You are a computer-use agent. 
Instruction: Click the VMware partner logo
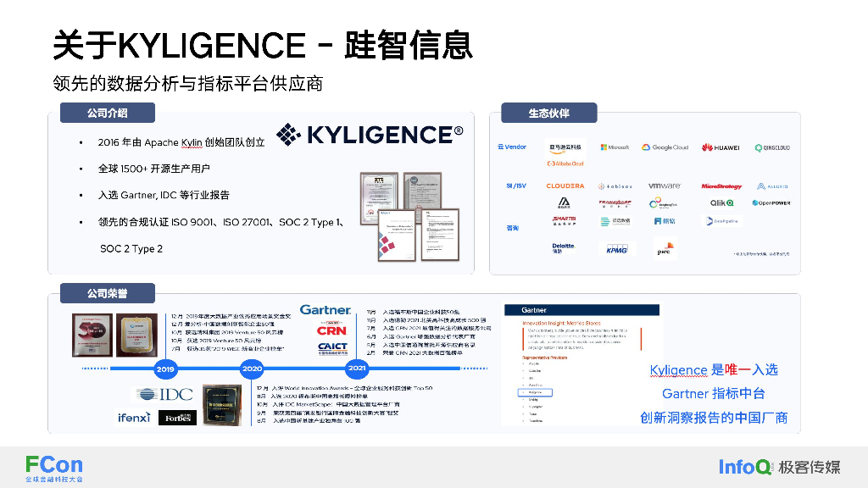coord(665,186)
